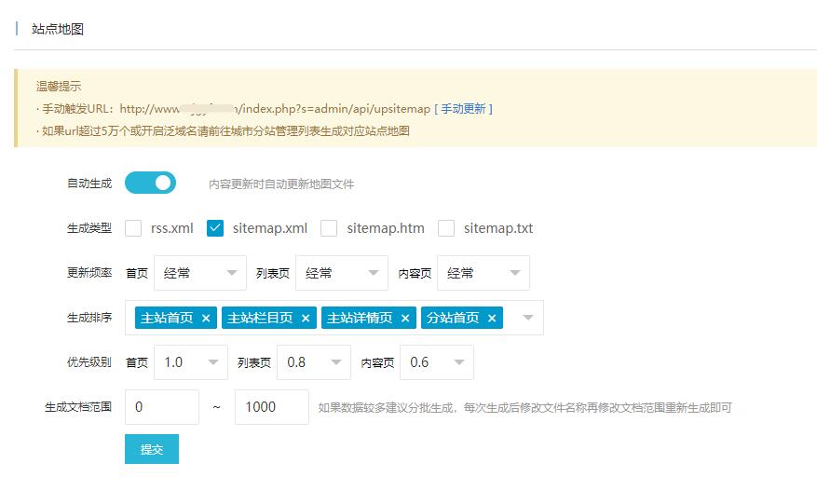Image resolution: width=817 pixels, height=504 pixels.
Task: Check the rss.xml checkbox
Action: 134,228
